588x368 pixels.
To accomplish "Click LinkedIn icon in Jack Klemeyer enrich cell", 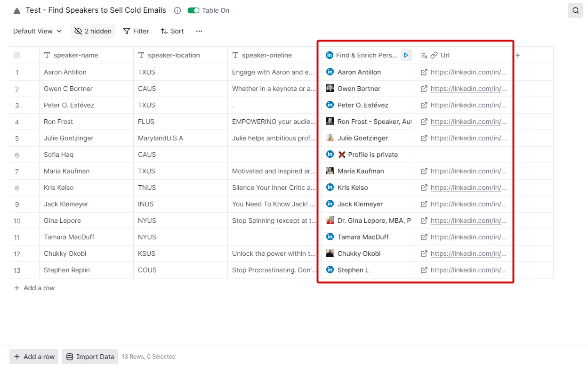I will coord(330,204).
